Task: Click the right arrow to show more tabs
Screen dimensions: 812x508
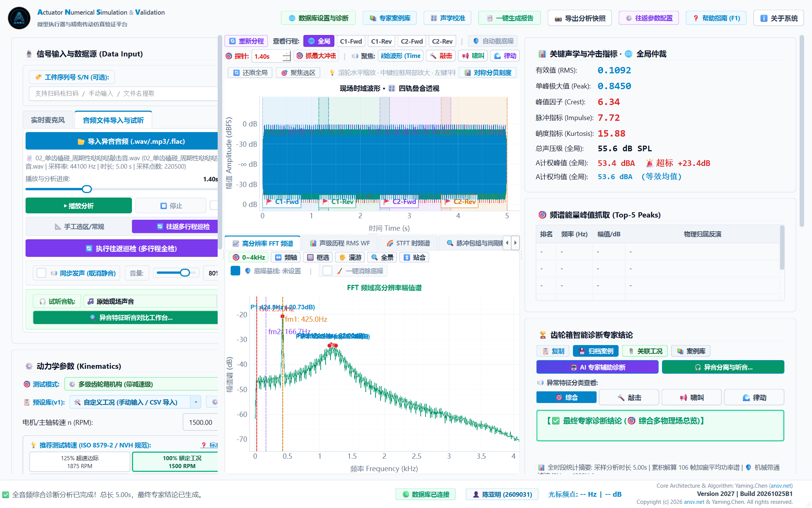Action: pos(515,243)
